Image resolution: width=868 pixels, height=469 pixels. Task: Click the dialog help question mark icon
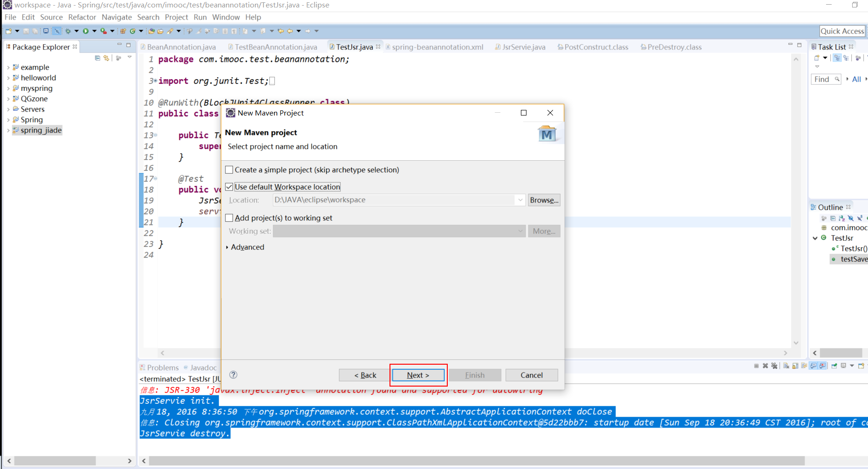click(233, 375)
